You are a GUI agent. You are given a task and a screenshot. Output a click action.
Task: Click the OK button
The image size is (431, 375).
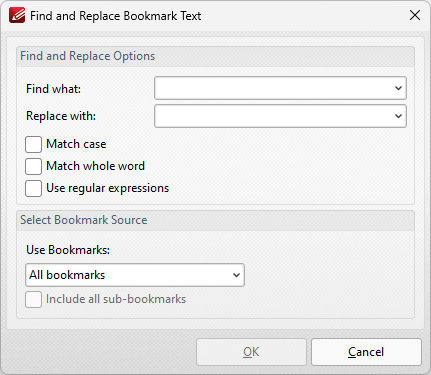click(x=251, y=352)
